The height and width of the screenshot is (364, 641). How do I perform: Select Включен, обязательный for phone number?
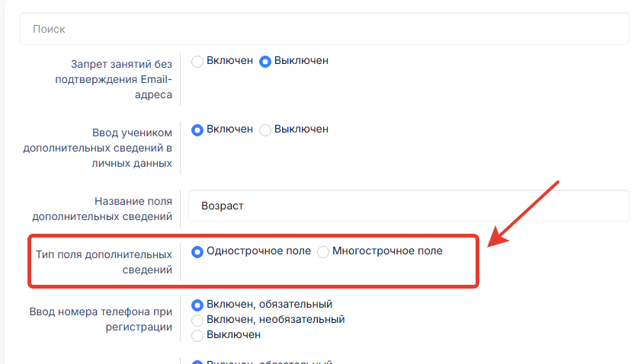197,305
